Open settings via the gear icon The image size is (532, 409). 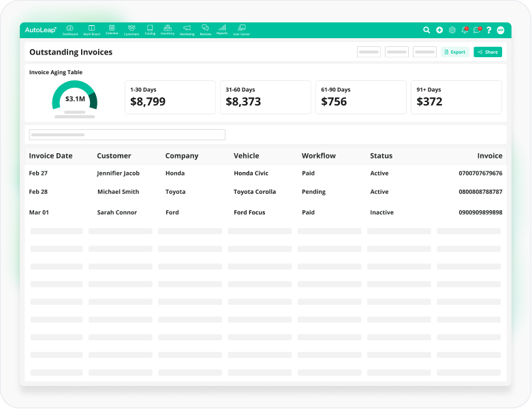click(452, 30)
